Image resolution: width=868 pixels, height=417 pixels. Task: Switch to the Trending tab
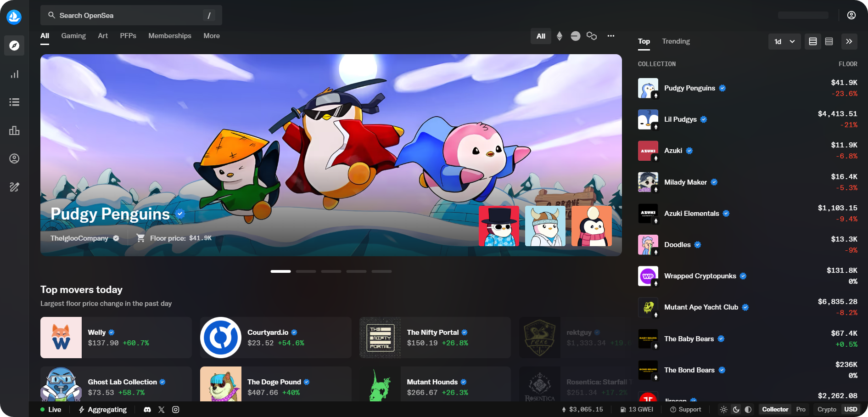(x=676, y=41)
